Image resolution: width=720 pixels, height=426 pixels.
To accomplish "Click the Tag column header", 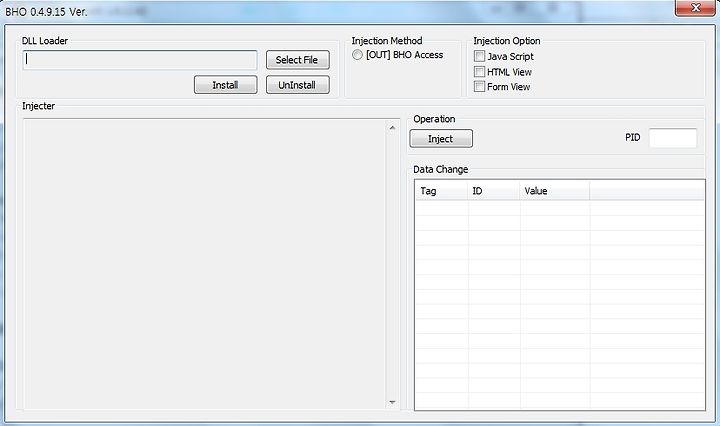I will coord(441,191).
